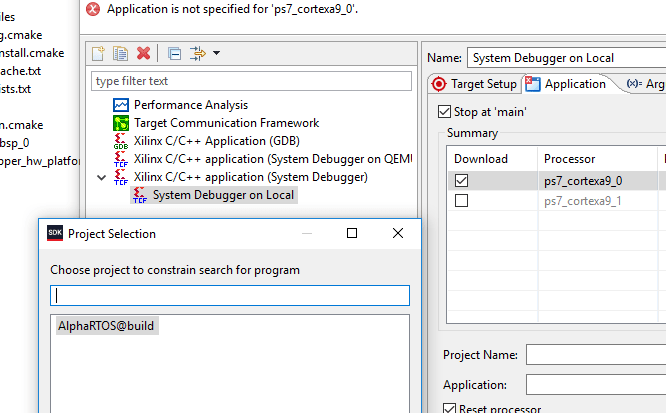Switch to the Target Setup tab
The height and width of the screenshot is (413, 666).
point(475,84)
